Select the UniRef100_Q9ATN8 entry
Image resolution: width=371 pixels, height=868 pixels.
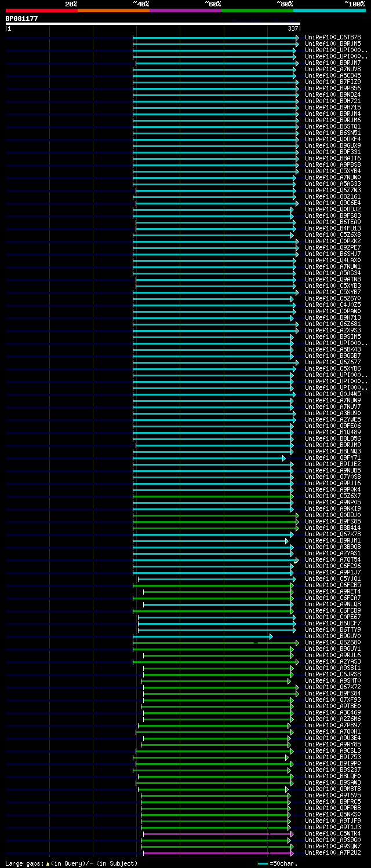[x=333, y=279]
